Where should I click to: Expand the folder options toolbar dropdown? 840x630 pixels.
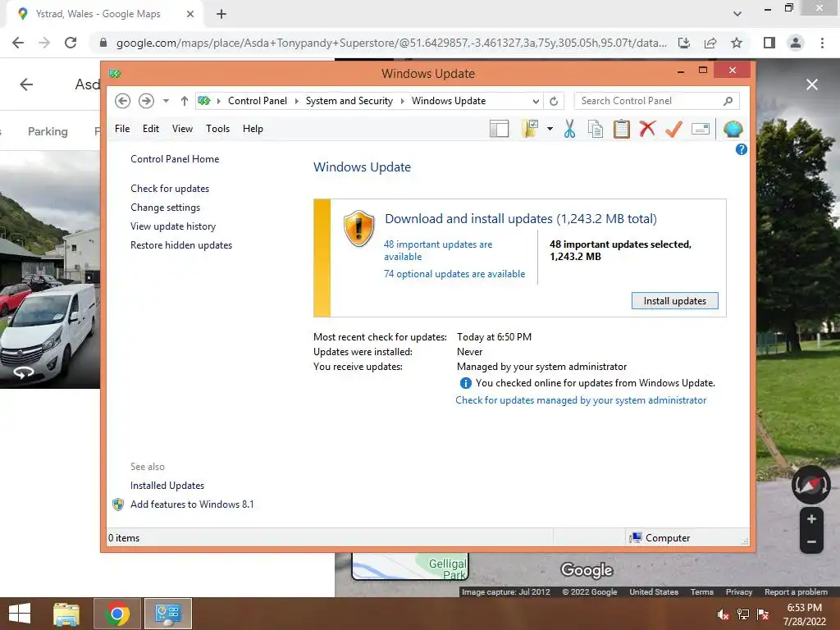(x=550, y=129)
